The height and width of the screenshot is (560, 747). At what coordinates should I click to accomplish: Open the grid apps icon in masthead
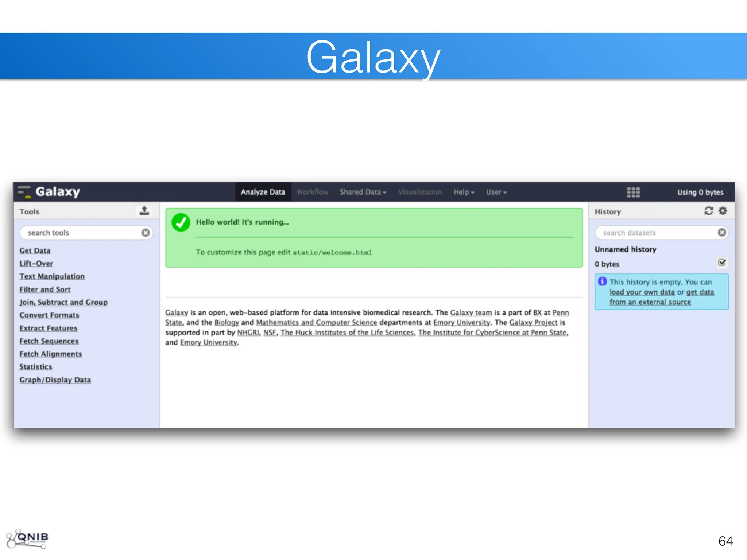(x=633, y=192)
